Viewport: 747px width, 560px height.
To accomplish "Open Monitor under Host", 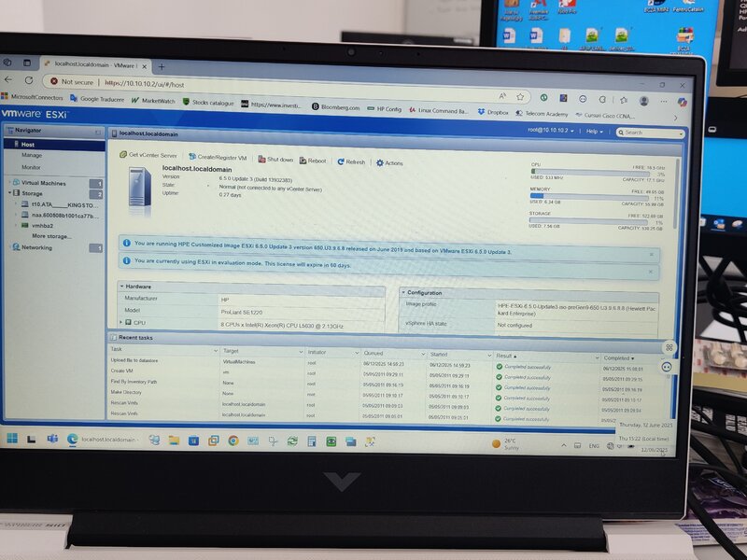I will [31, 167].
